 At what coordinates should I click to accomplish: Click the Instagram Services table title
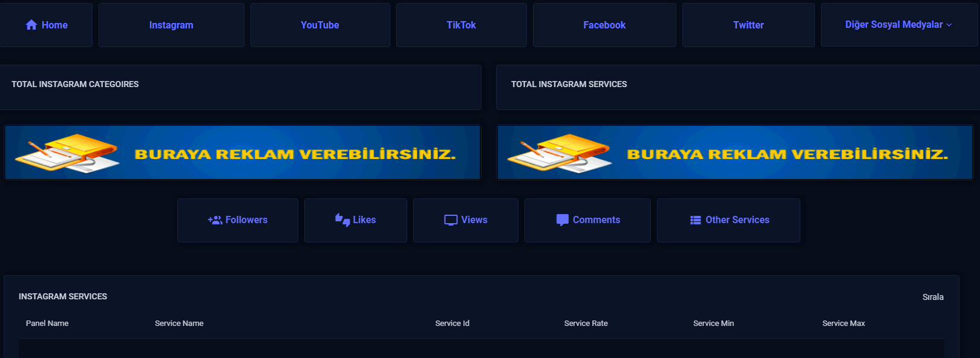pyautogui.click(x=63, y=297)
